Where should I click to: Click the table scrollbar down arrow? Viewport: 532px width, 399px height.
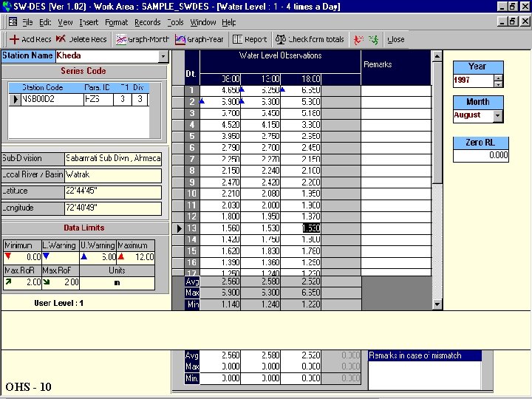coord(437,304)
